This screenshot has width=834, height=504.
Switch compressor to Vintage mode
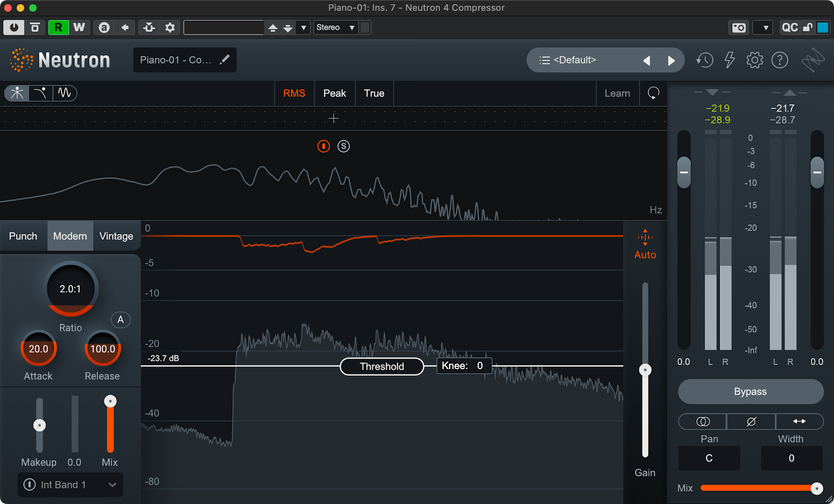(x=116, y=236)
